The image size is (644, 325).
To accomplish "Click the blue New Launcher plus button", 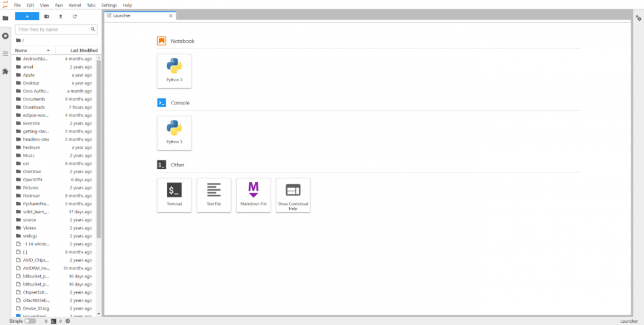I will tap(27, 16).
